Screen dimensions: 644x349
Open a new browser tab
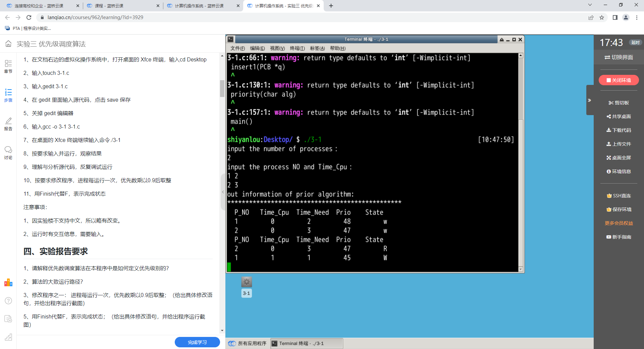331,6
